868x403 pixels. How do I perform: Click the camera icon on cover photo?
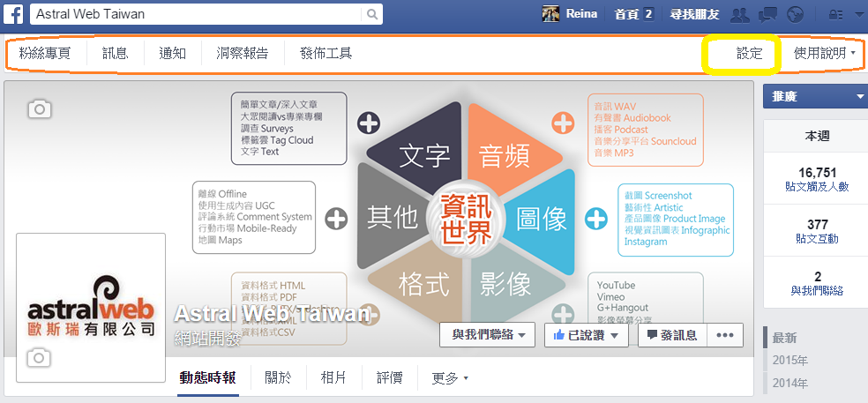point(40,109)
